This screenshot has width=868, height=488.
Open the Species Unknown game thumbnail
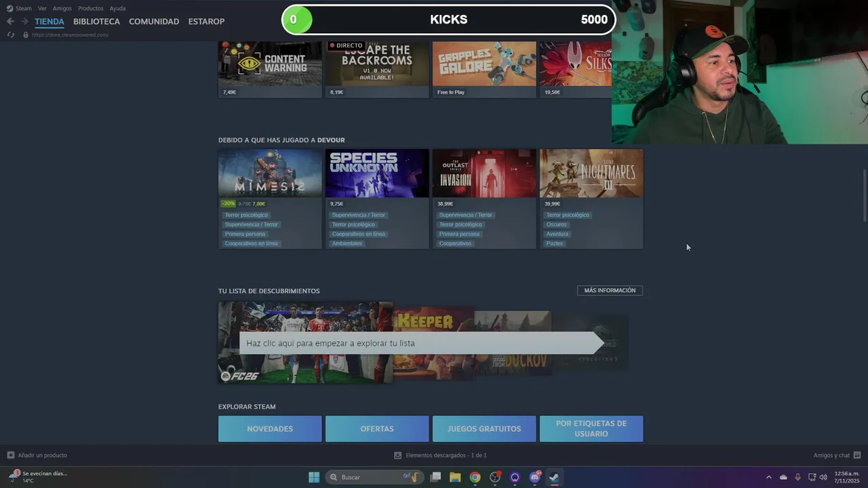pyautogui.click(x=377, y=174)
